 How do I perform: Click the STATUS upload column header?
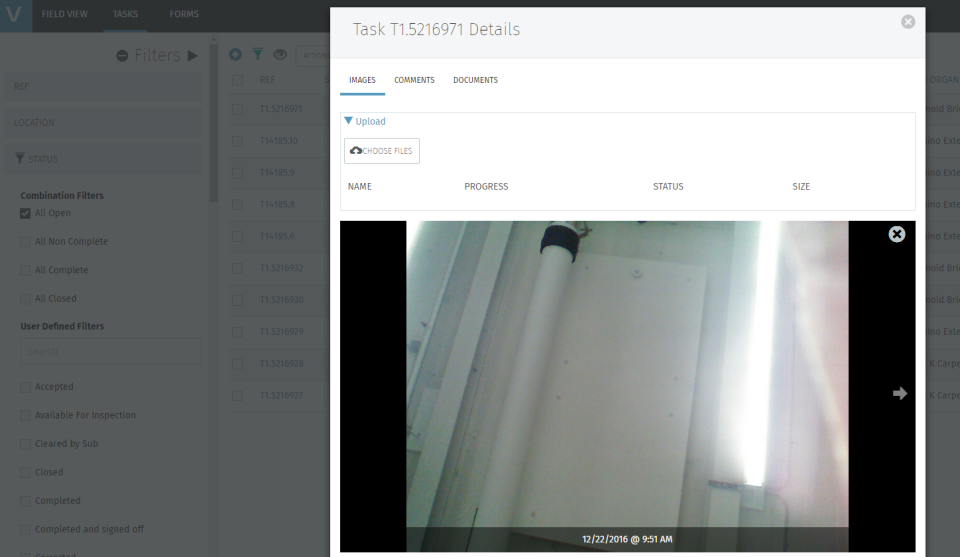pos(668,187)
